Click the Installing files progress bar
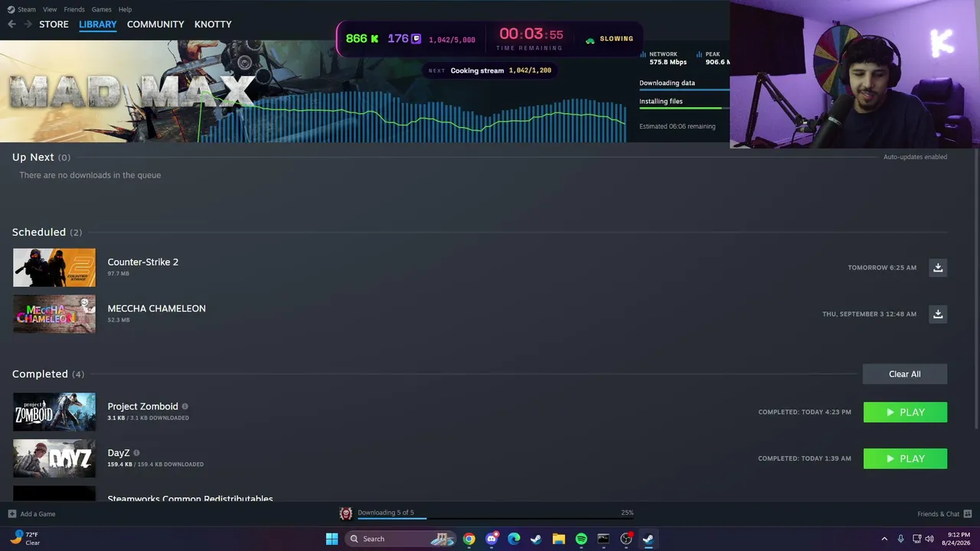Image resolution: width=980 pixels, height=551 pixels. click(x=684, y=109)
